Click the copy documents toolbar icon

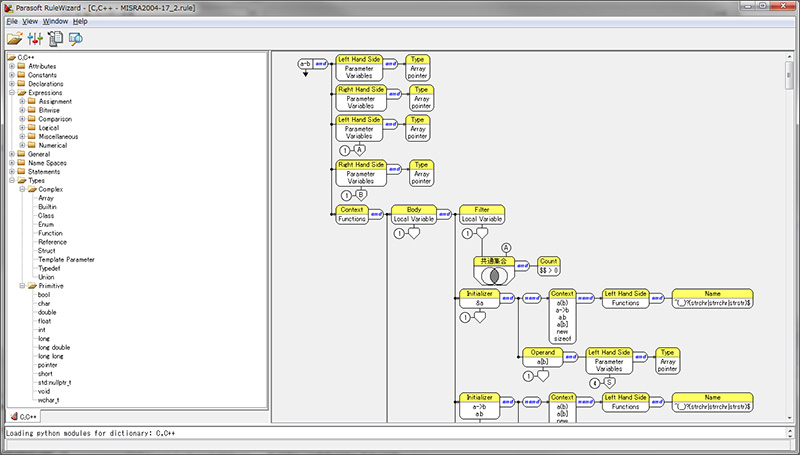click(55, 39)
